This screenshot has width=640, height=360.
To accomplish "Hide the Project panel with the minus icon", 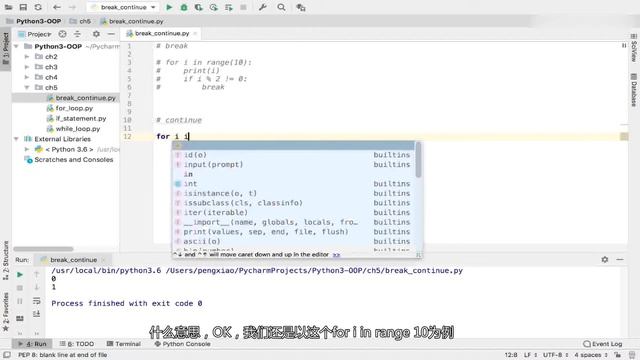I will point(111,34).
